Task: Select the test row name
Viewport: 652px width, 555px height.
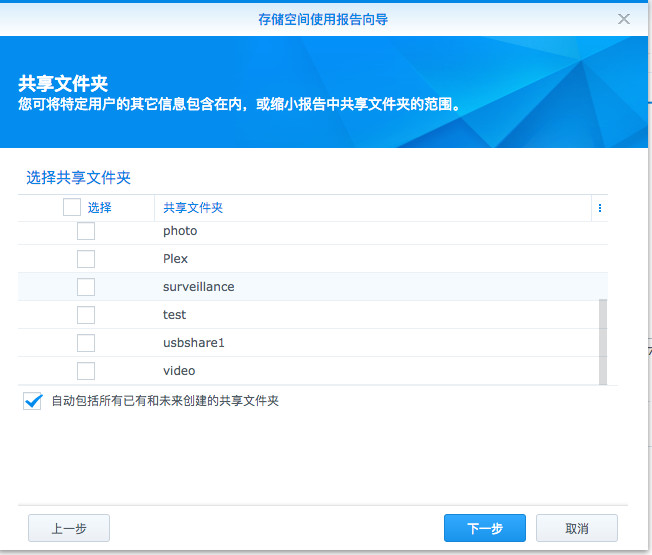Action: [174, 315]
